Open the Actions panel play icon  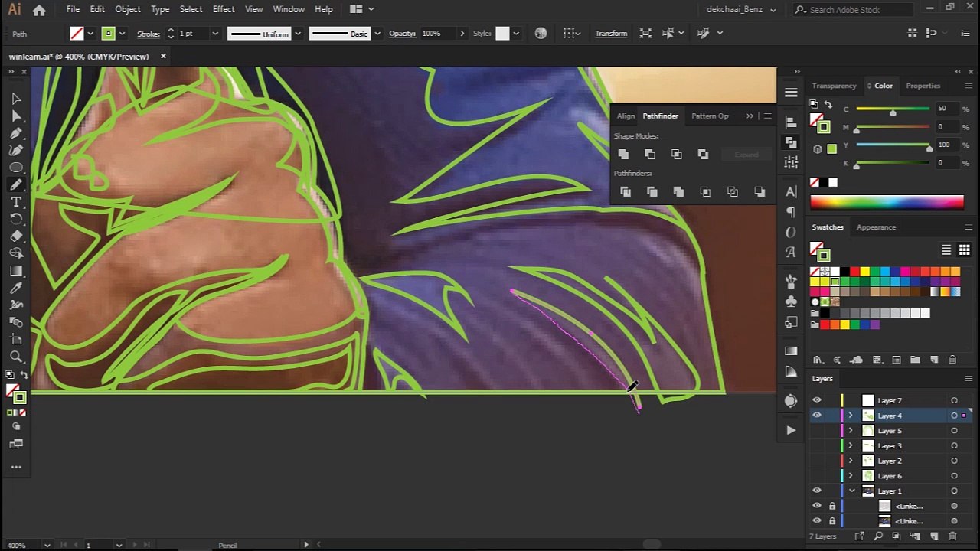[x=791, y=430]
